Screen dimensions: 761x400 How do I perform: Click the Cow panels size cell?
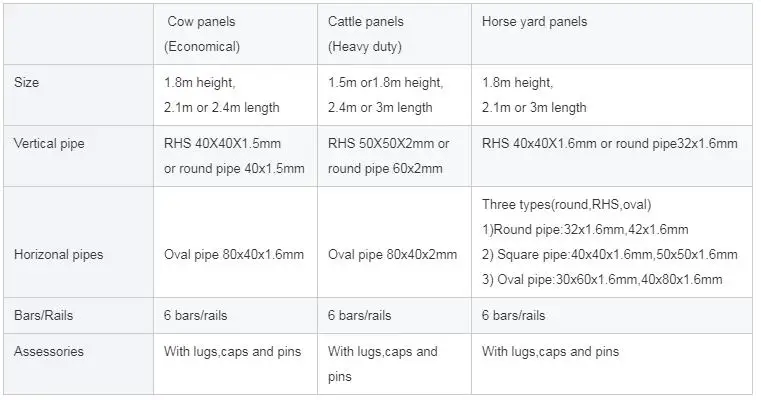221,95
